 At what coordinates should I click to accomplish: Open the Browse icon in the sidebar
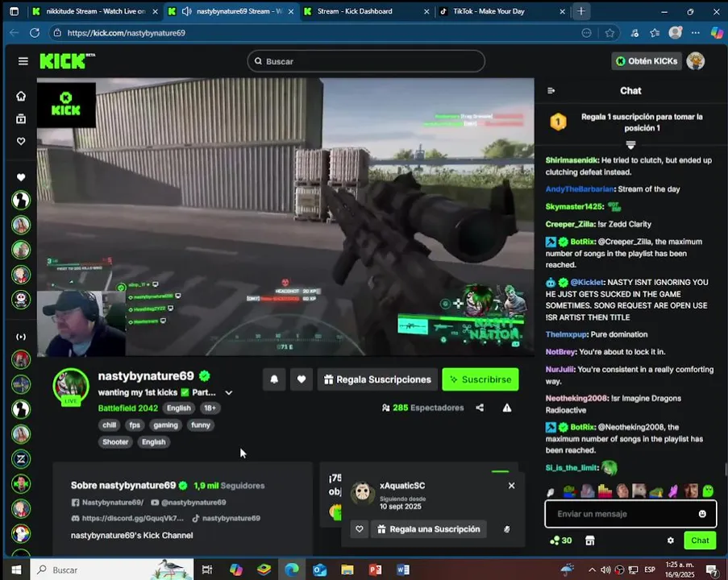(x=21, y=118)
